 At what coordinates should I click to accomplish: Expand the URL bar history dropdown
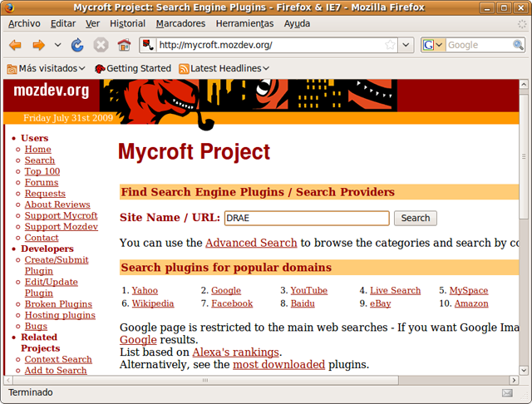406,45
